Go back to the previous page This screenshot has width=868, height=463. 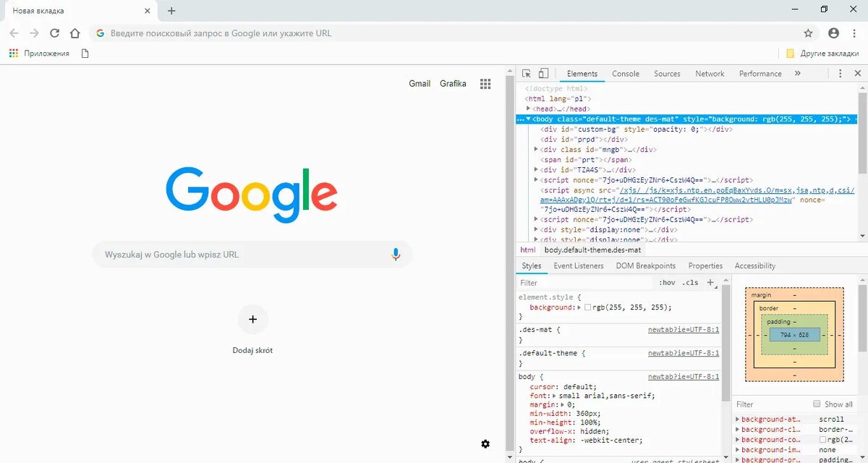(14, 33)
